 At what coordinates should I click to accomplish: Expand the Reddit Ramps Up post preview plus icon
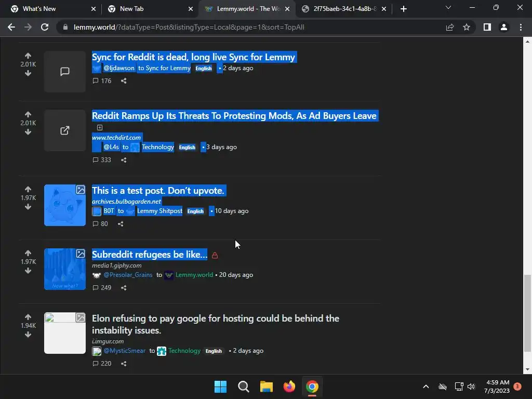click(x=99, y=128)
